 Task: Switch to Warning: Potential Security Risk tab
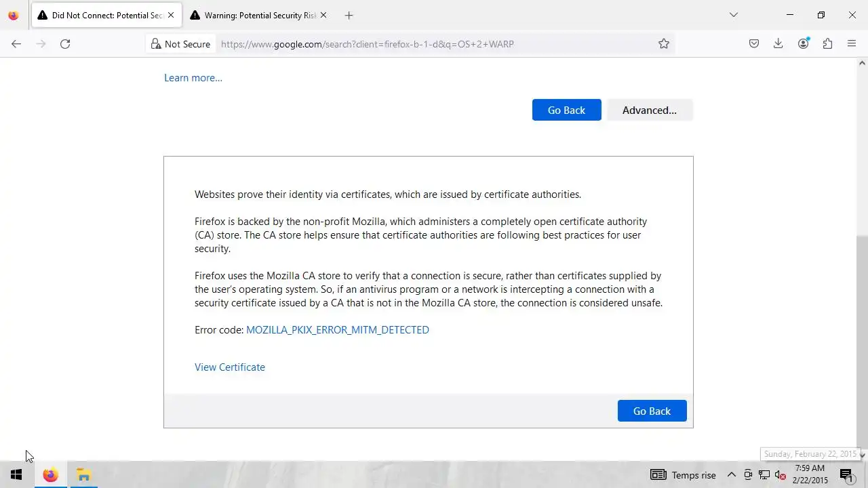259,15
